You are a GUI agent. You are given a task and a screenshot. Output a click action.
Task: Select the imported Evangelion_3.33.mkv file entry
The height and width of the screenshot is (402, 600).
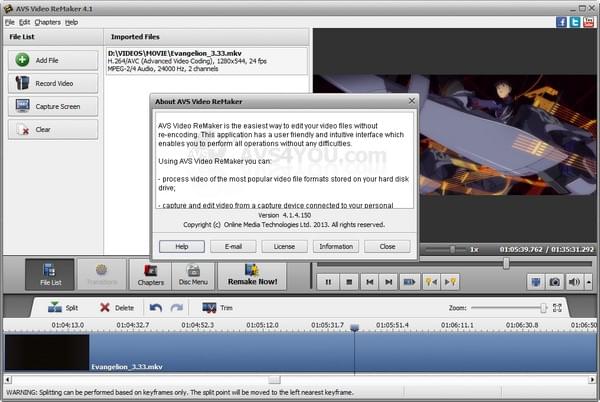(207, 61)
